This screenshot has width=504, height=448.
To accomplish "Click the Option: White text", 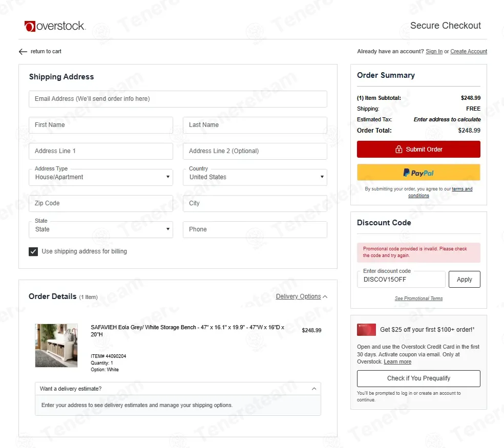I will [x=104, y=370].
